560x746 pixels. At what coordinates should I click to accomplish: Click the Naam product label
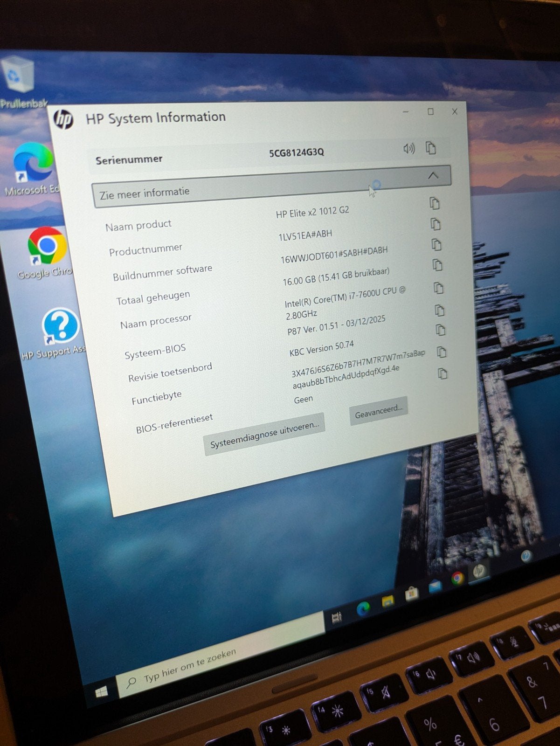pos(138,226)
